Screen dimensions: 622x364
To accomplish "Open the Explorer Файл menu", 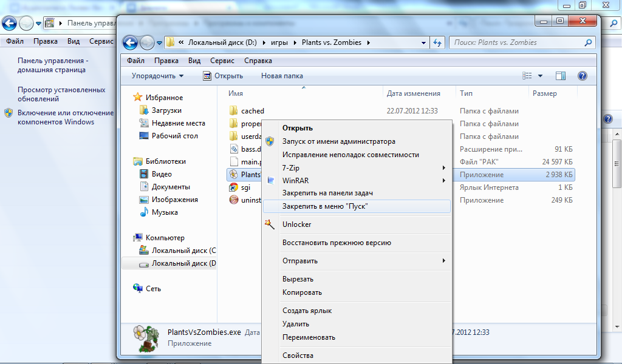I will pos(135,61).
